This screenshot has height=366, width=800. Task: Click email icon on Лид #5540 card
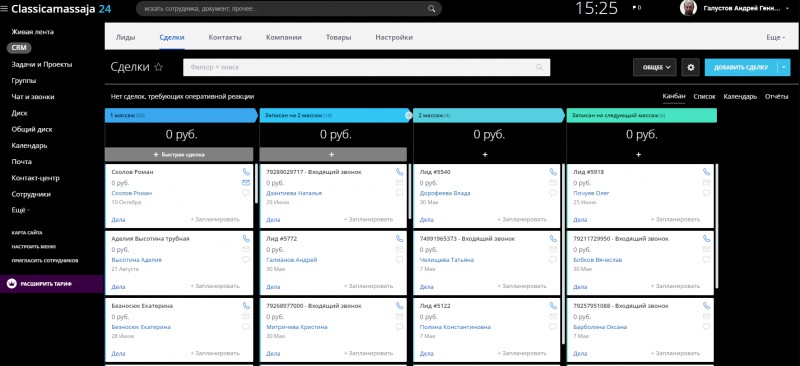553,183
